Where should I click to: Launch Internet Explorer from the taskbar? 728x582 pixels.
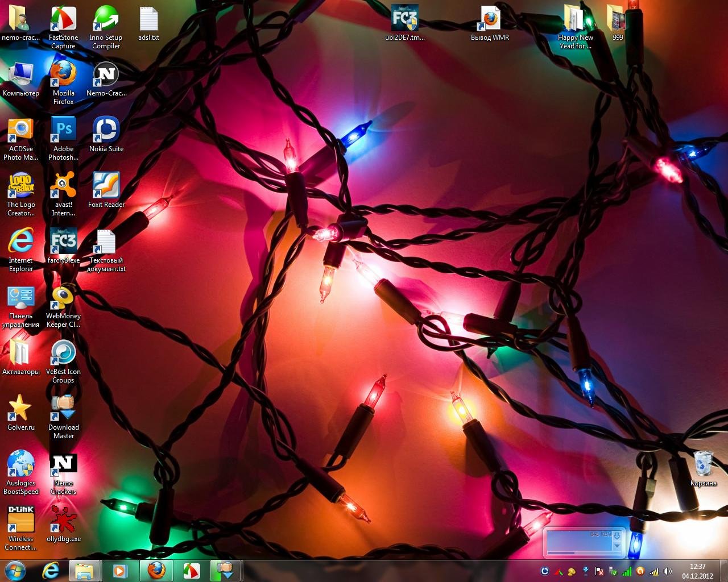tap(51, 571)
